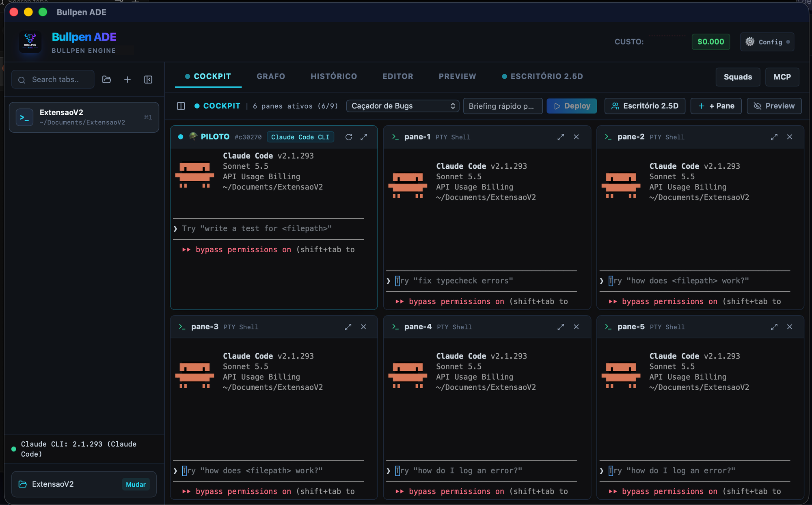Click the $0.000 cost badge

710,42
